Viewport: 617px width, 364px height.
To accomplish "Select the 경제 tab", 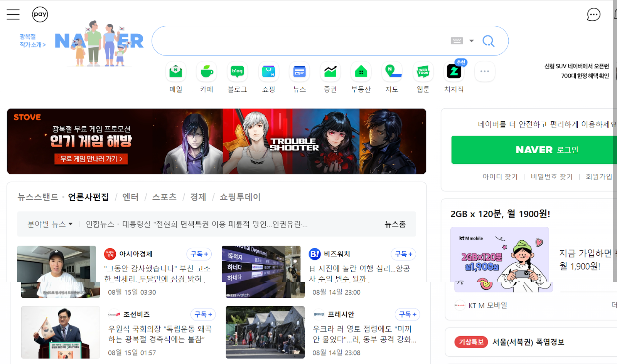I will pos(198,197).
